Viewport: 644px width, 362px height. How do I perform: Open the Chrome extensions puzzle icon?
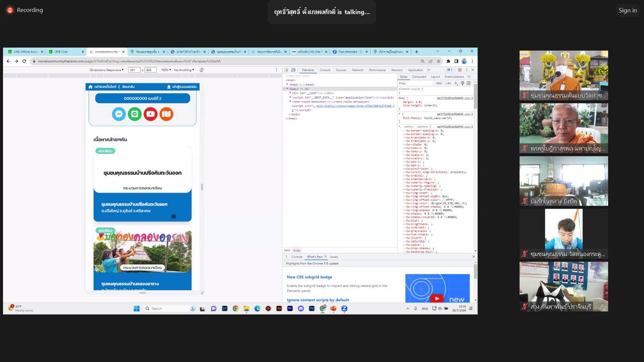[448, 61]
